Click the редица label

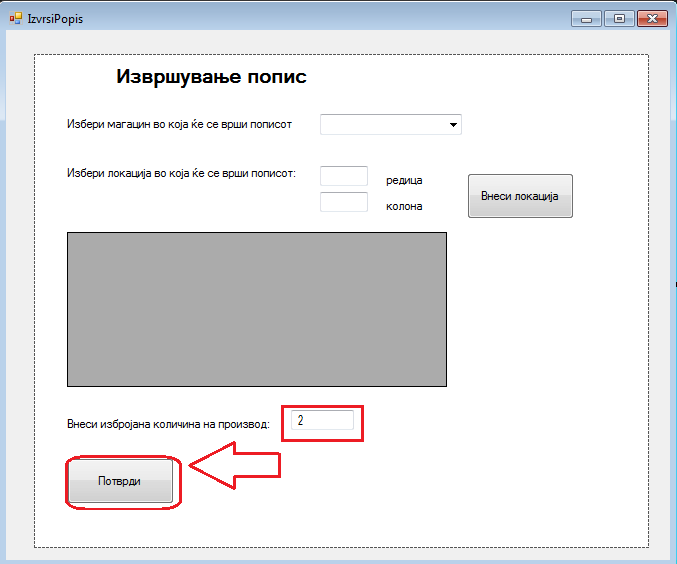[x=404, y=180]
